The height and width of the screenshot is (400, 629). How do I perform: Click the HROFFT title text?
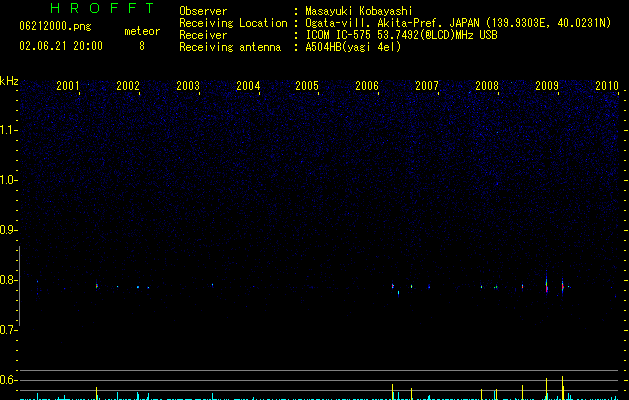pyautogui.click(x=103, y=8)
